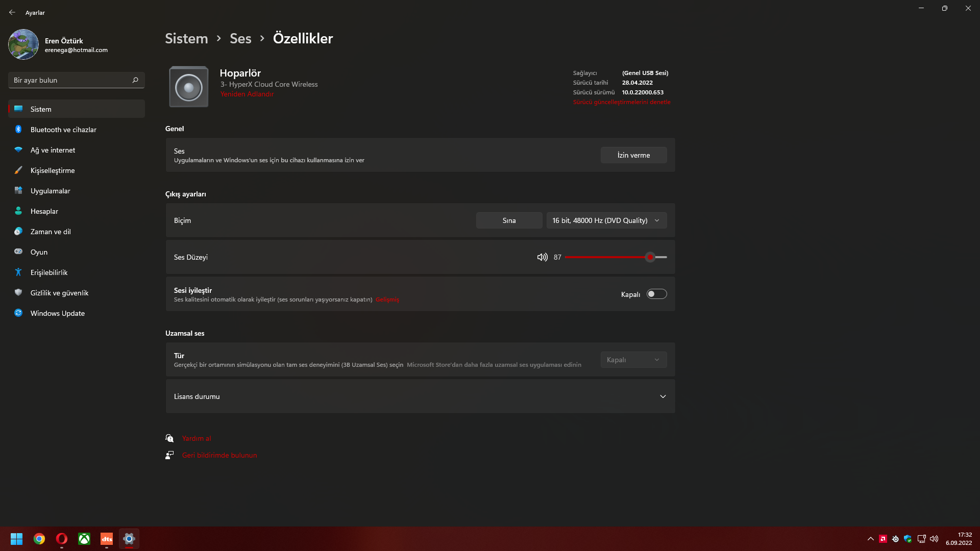Click the Ses Düzeyi volume slider
Image resolution: width=980 pixels, height=551 pixels.
tap(616, 257)
